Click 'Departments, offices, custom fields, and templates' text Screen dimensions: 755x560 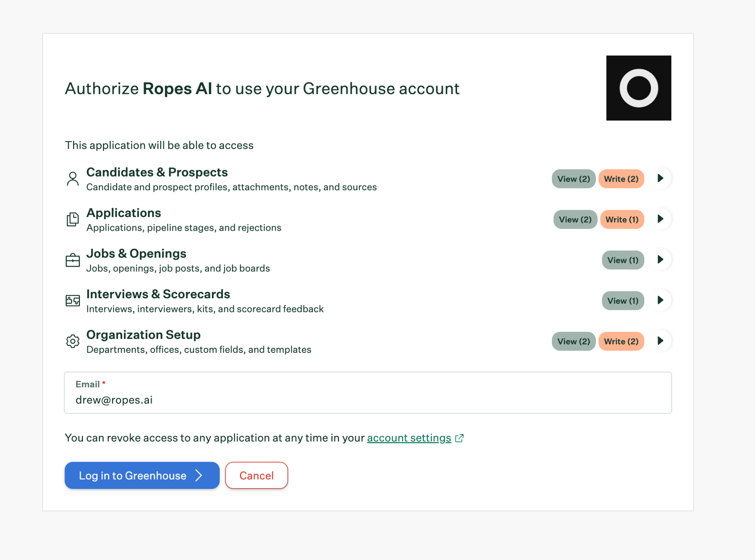point(199,349)
